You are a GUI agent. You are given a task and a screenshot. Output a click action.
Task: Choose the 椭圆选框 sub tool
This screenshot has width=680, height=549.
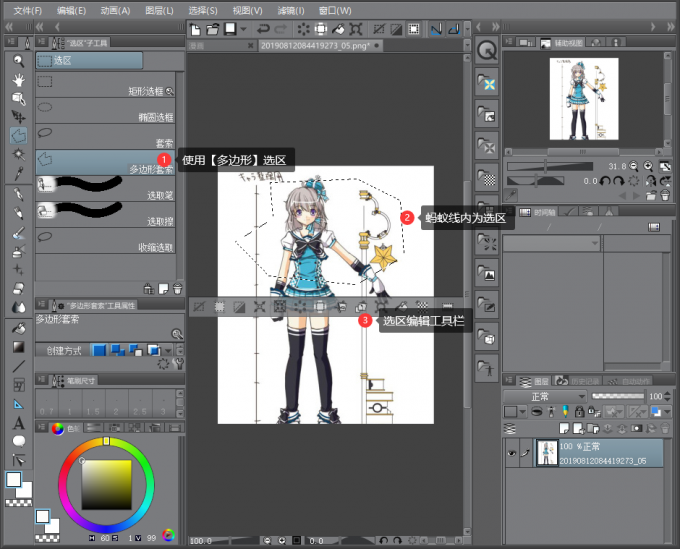(105, 111)
